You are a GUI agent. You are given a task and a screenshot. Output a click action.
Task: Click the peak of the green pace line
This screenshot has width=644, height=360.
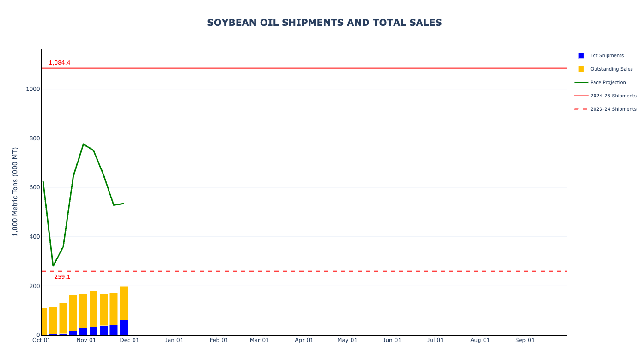(83, 144)
